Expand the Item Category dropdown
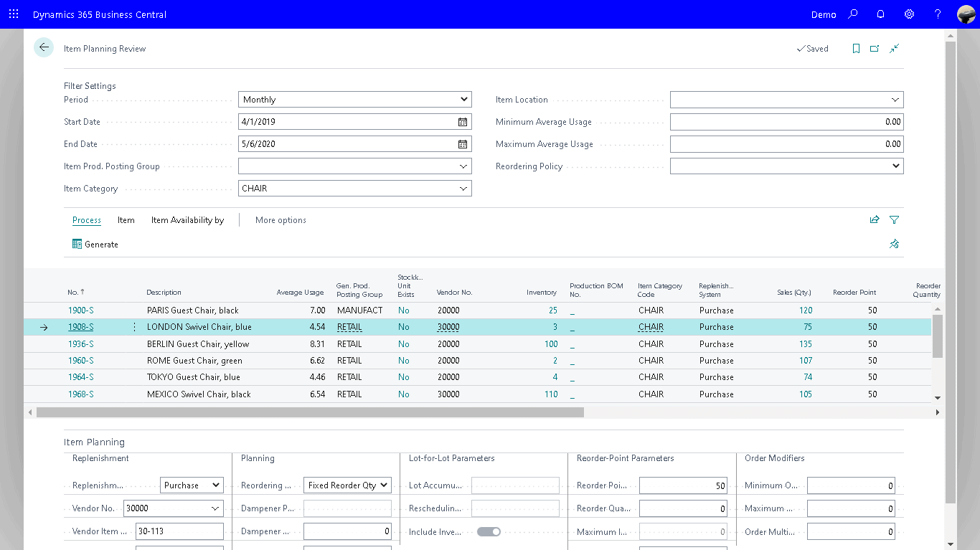This screenshot has height=550, width=980. point(463,189)
